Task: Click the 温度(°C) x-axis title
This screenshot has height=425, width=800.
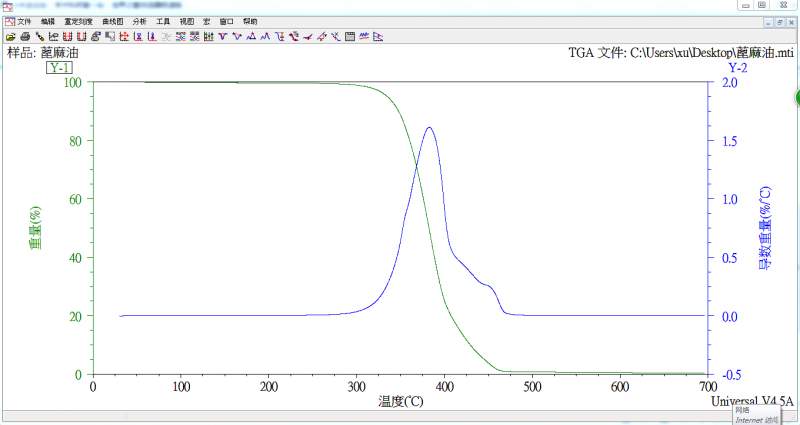Action: 401,402
